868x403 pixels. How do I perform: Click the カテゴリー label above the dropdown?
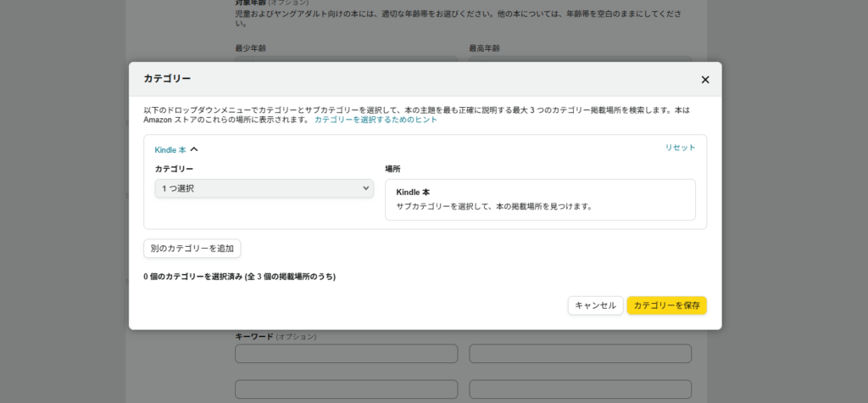click(x=174, y=169)
